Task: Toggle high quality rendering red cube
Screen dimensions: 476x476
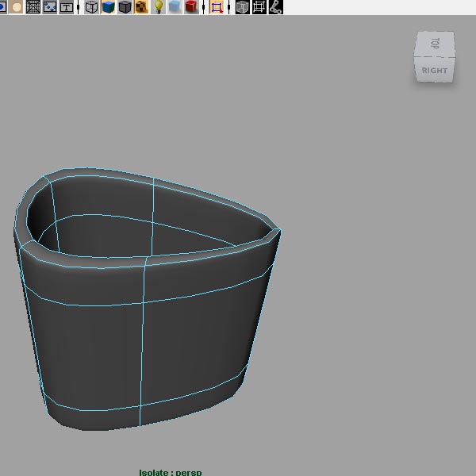Action: click(x=191, y=6)
